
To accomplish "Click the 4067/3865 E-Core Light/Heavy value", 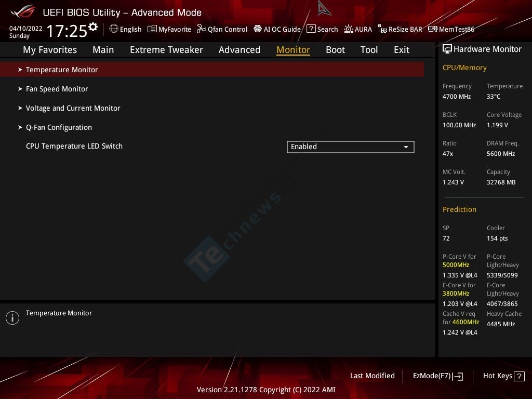I will tap(502, 303).
